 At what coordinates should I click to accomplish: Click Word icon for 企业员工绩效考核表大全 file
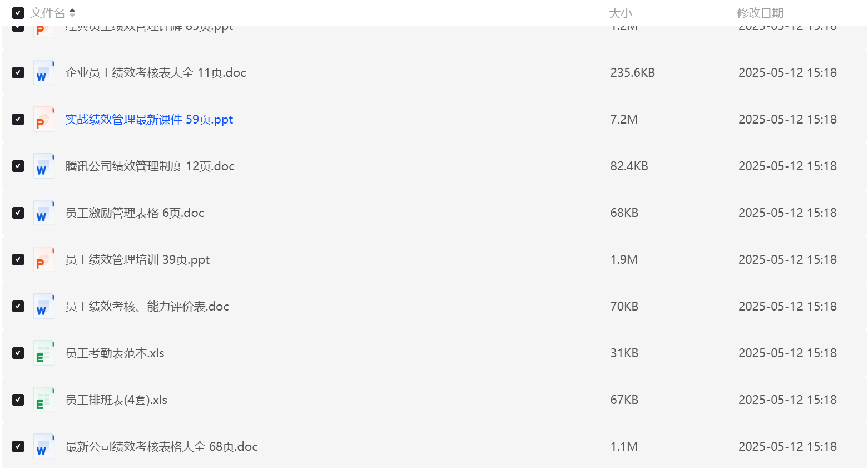click(43, 73)
